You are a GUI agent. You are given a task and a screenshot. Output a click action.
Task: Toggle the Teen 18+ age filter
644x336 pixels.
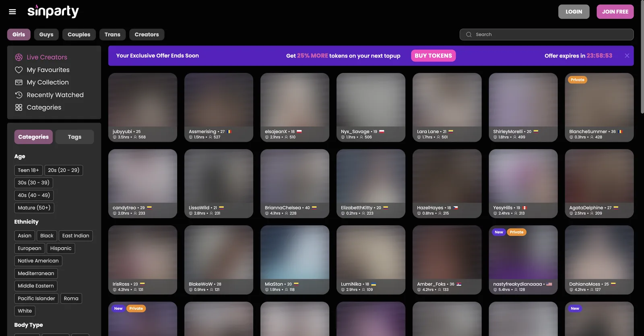tap(28, 170)
